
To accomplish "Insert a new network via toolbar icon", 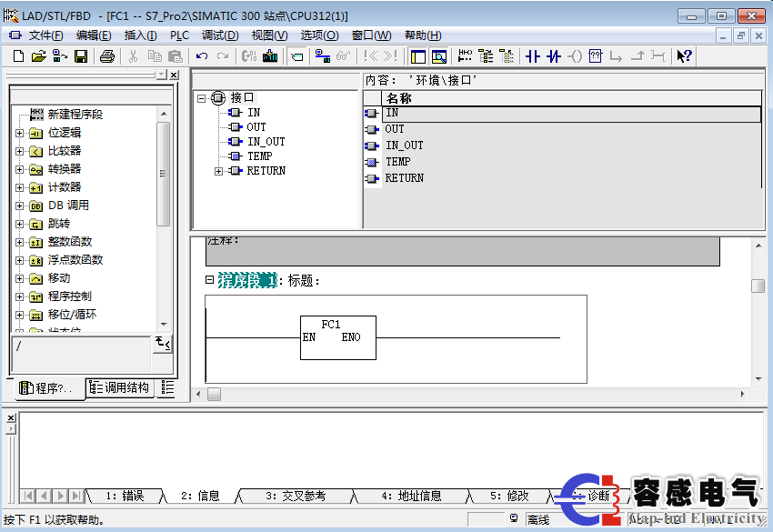I will [465, 56].
